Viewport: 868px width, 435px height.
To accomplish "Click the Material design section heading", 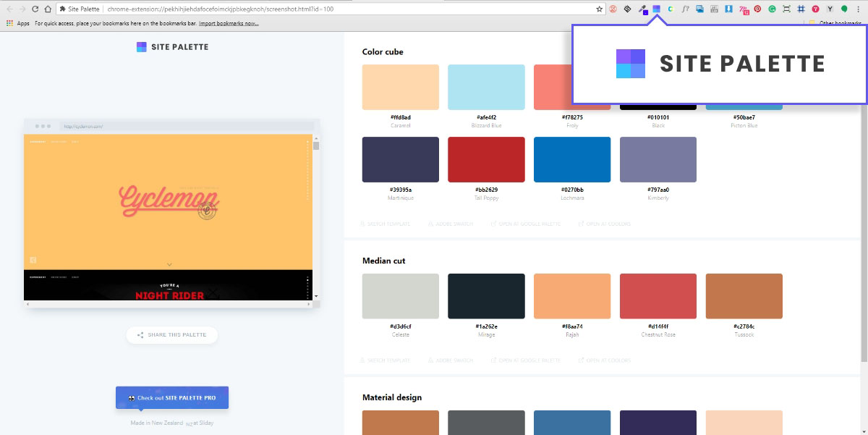I will tap(391, 397).
